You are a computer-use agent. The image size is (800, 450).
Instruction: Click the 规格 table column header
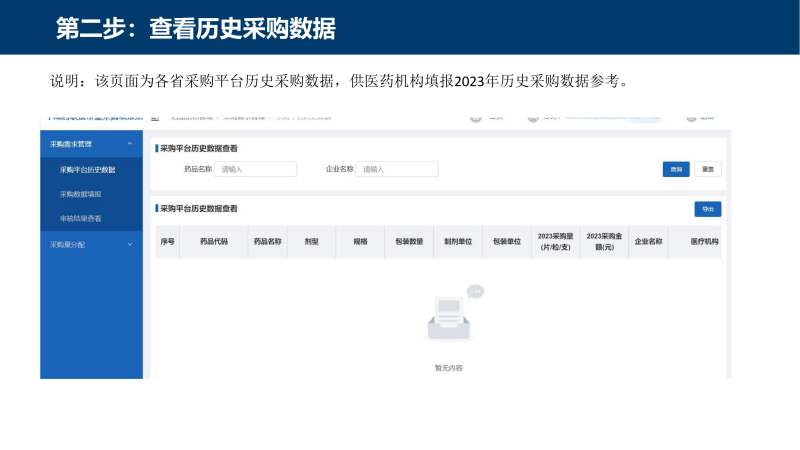[359, 241]
